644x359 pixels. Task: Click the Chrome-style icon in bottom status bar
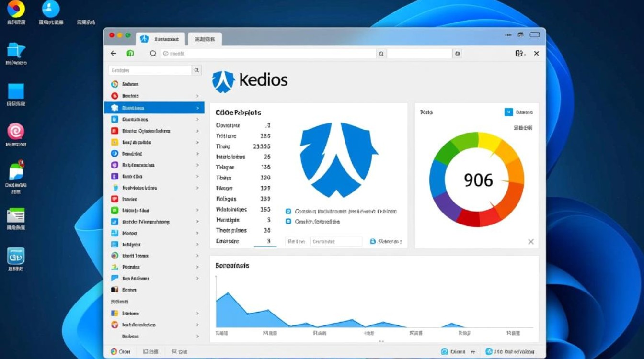point(114,351)
